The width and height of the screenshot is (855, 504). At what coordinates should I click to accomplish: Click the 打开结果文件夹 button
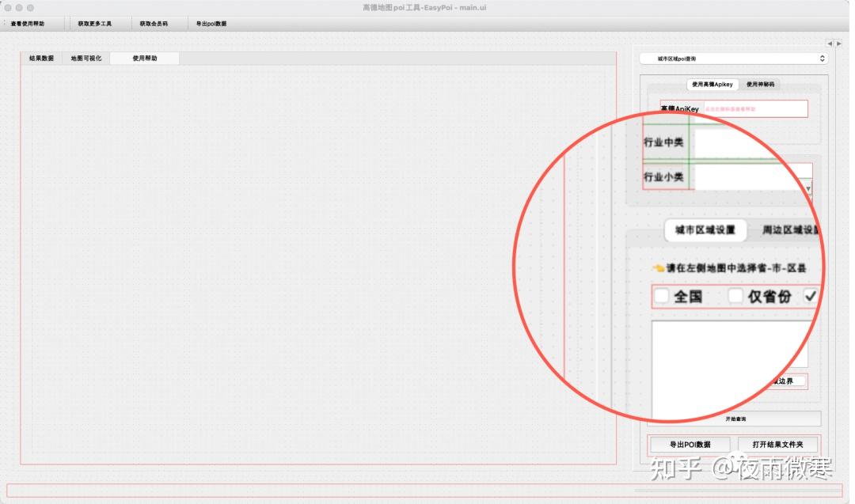tap(777, 444)
